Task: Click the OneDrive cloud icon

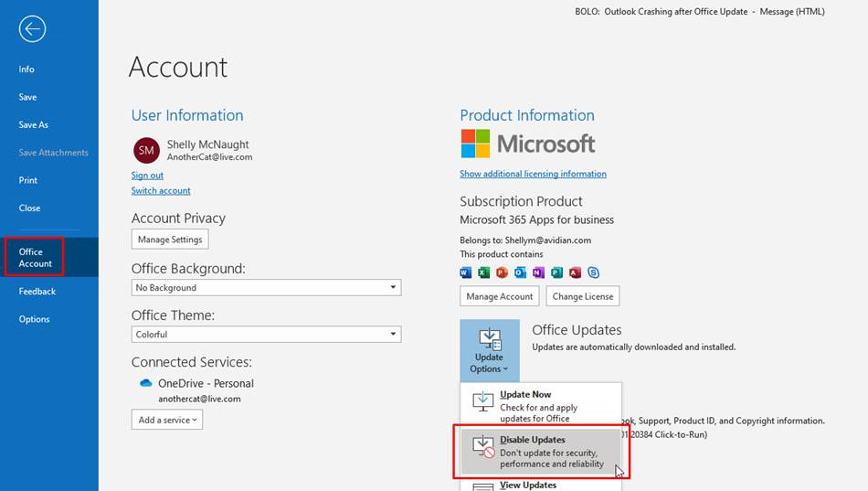Action: (145, 383)
